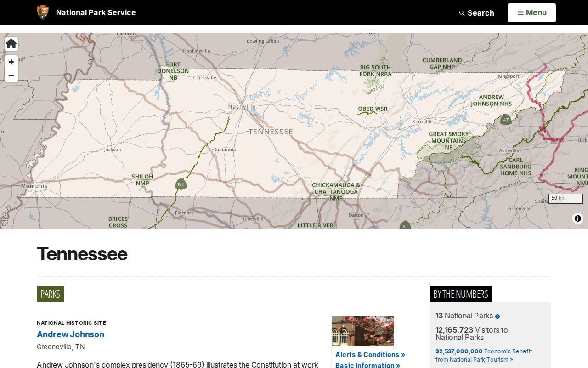Select Andrew Johnson NHS map label
The width and height of the screenshot is (588, 368).
491,100
